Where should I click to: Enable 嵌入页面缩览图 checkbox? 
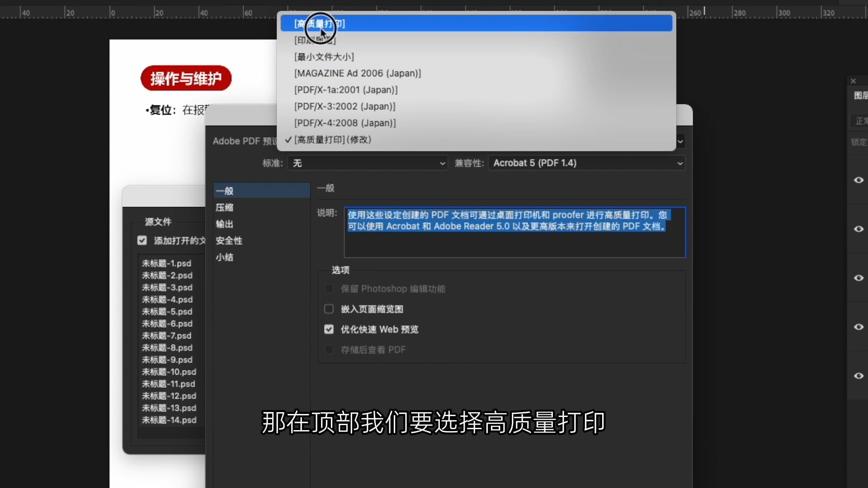tap(329, 309)
